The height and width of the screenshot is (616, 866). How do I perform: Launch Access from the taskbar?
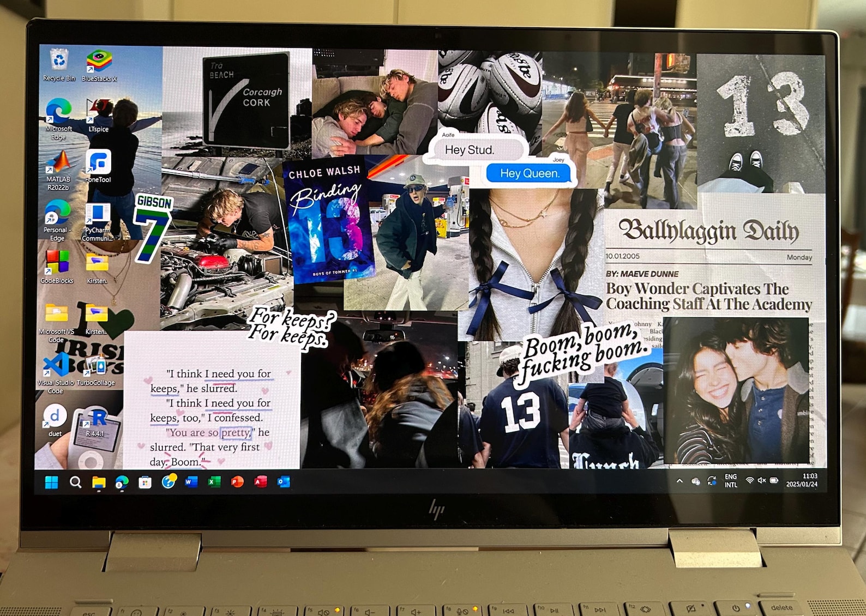pos(261,482)
